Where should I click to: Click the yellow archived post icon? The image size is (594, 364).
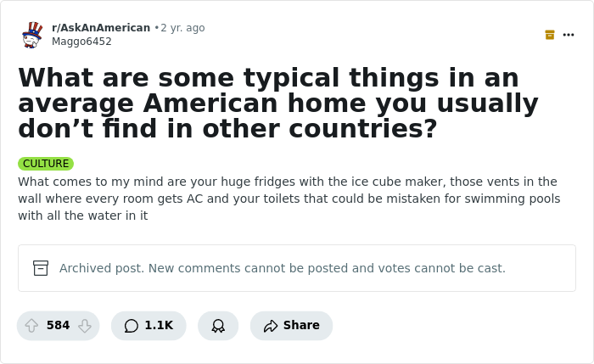(550, 35)
